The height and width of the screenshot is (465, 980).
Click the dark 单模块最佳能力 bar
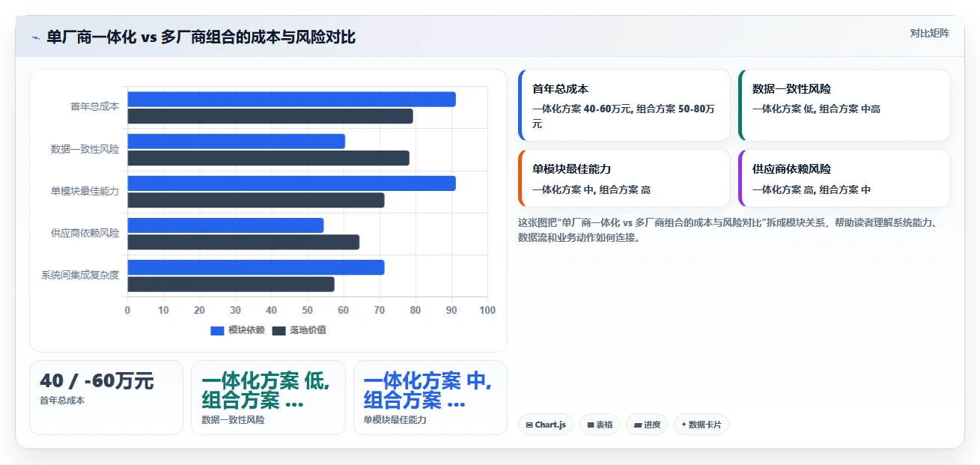(256, 200)
